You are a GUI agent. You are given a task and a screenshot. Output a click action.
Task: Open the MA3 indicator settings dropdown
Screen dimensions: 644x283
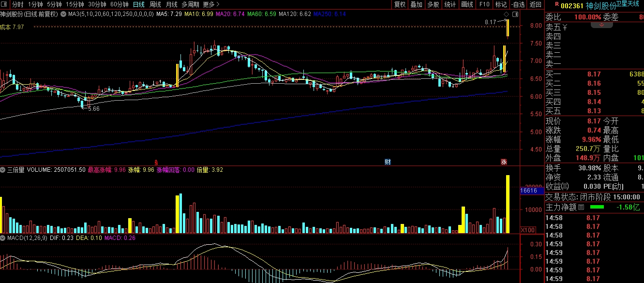[x=63, y=14]
